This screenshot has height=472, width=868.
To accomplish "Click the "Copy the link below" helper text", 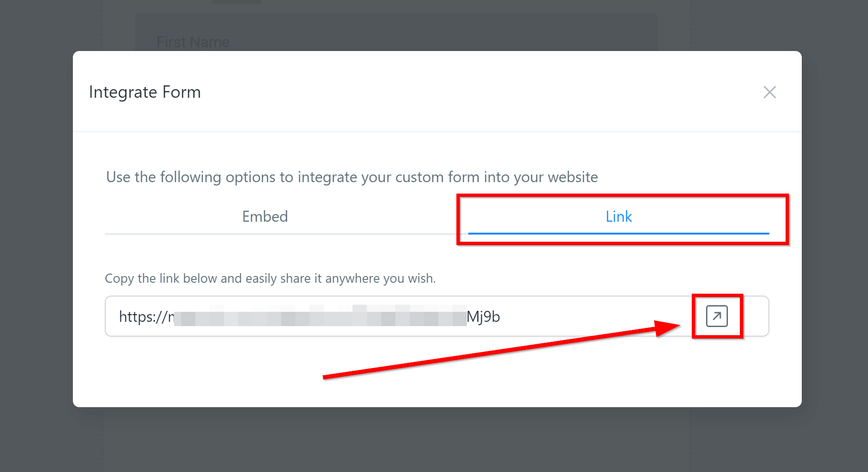I will (x=270, y=278).
